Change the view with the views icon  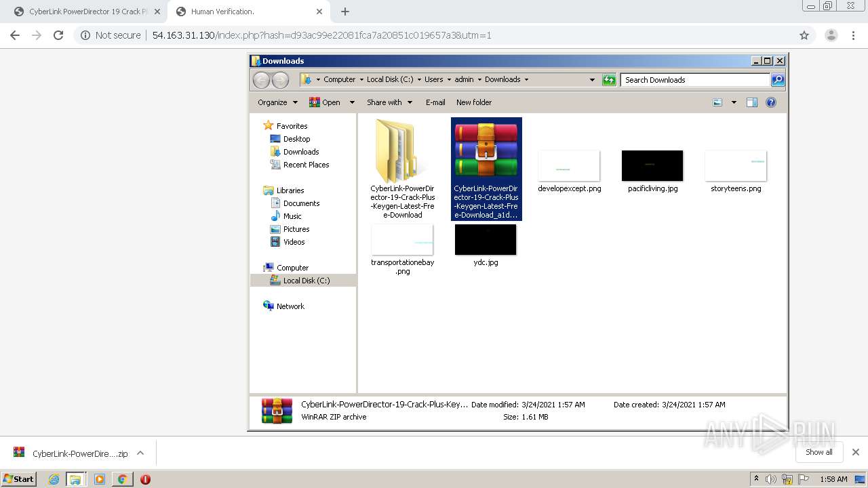(717, 102)
